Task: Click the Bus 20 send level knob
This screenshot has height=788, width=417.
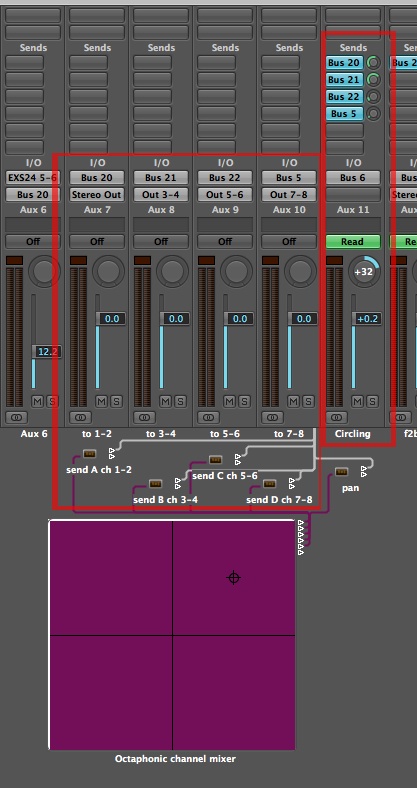Action: [x=373, y=63]
